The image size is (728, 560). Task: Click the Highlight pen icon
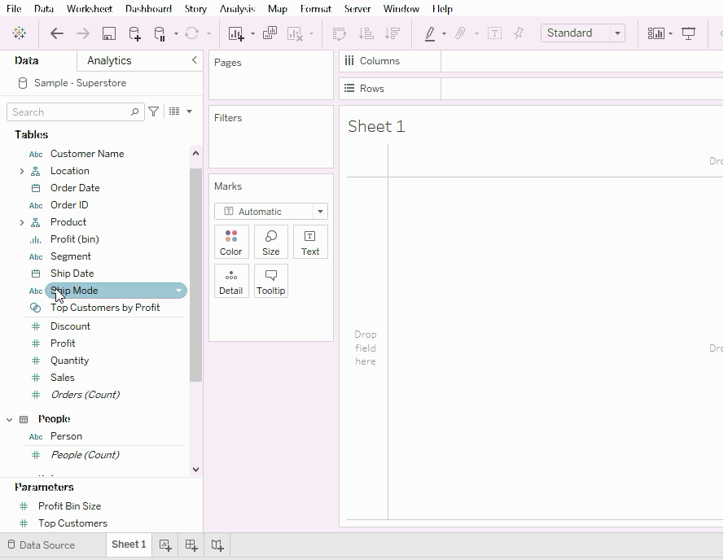tap(430, 33)
